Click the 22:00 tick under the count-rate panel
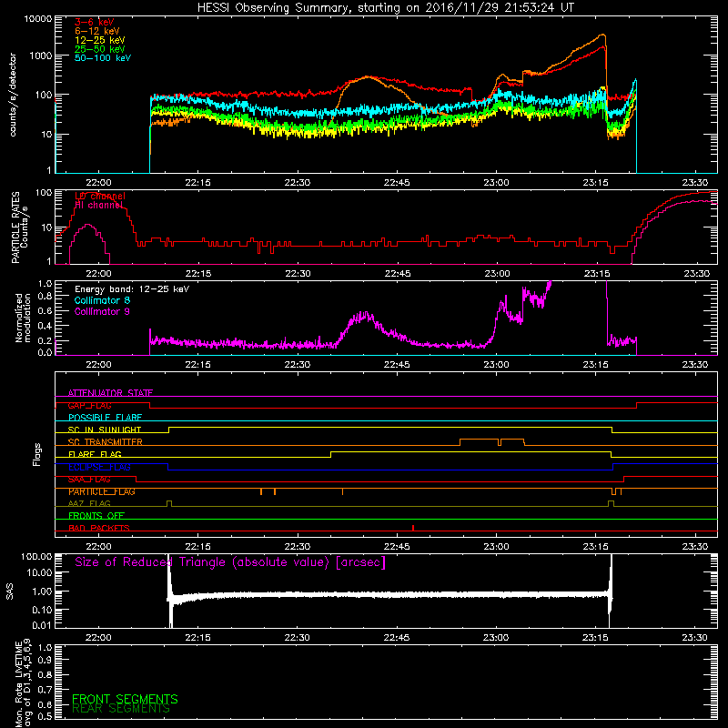Image resolution: width=728 pixels, height=728 pixels. (x=98, y=183)
